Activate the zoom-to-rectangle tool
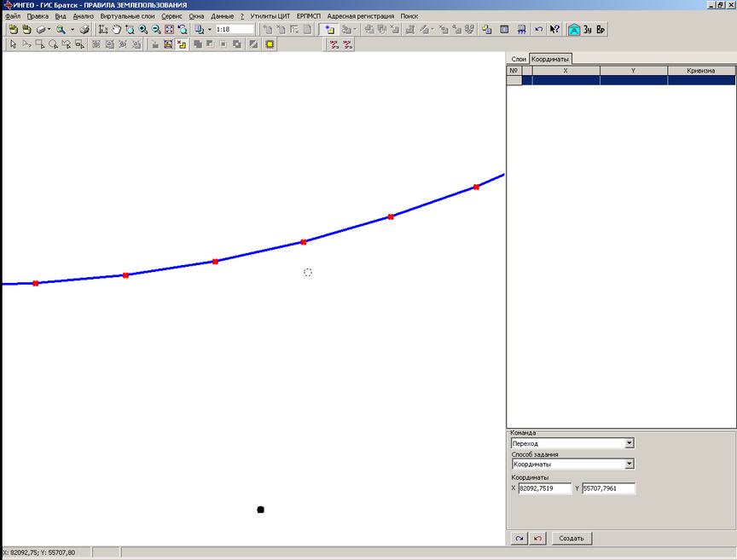This screenshot has width=737, height=560. [130, 30]
